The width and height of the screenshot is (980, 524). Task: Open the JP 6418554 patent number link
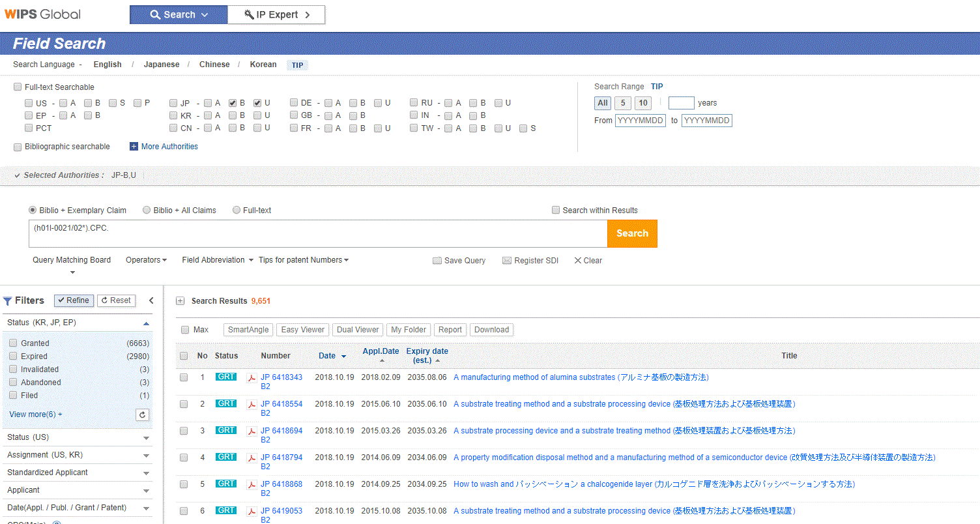click(281, 404)
